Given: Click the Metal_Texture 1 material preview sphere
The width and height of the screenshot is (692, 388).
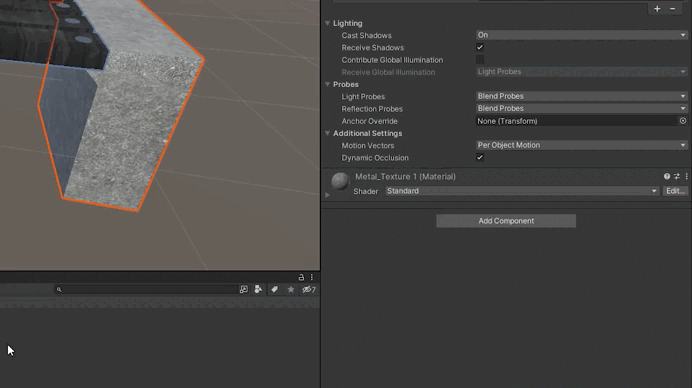Looking at the screenshot, I should click(x=340, y=181).
